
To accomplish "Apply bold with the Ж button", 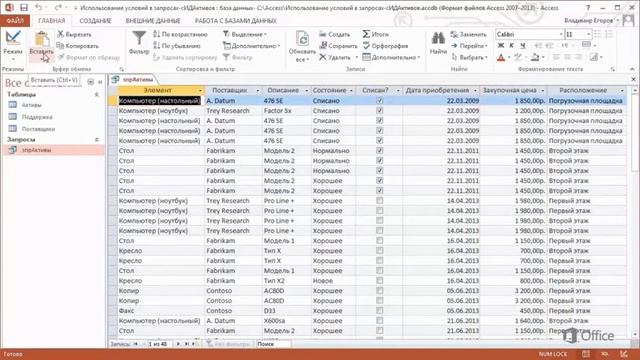I will click(501, 46).
